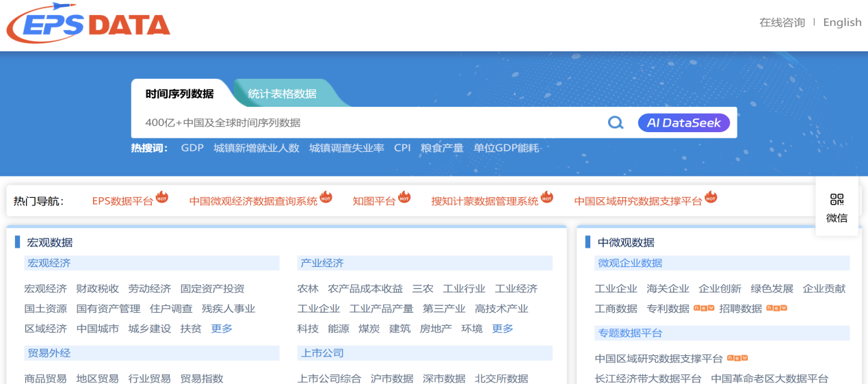868x384 pixels.
Task: Open 农林 database
Action: tap(308, 289)
